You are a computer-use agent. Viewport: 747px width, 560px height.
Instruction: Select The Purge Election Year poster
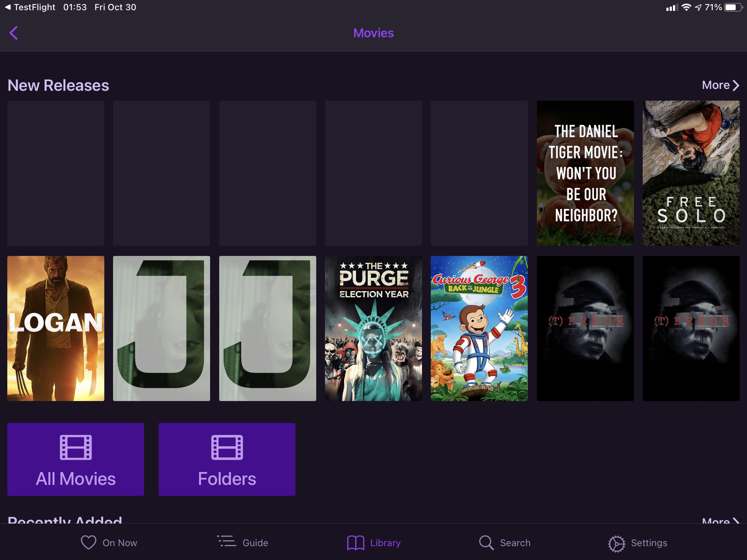click(373, 328)
